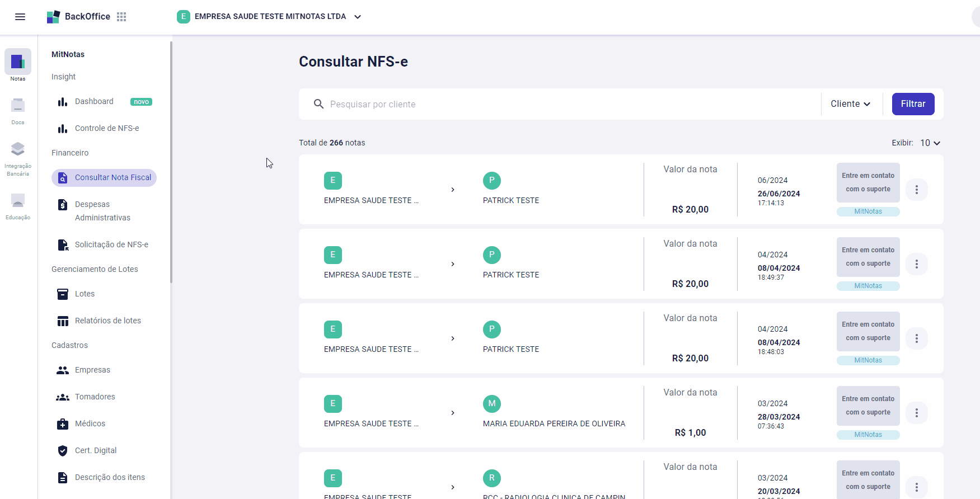The width and height of the screenshot is (980, 499).
Task: Open the apps grid launcher
Action: tap(121, 17)
